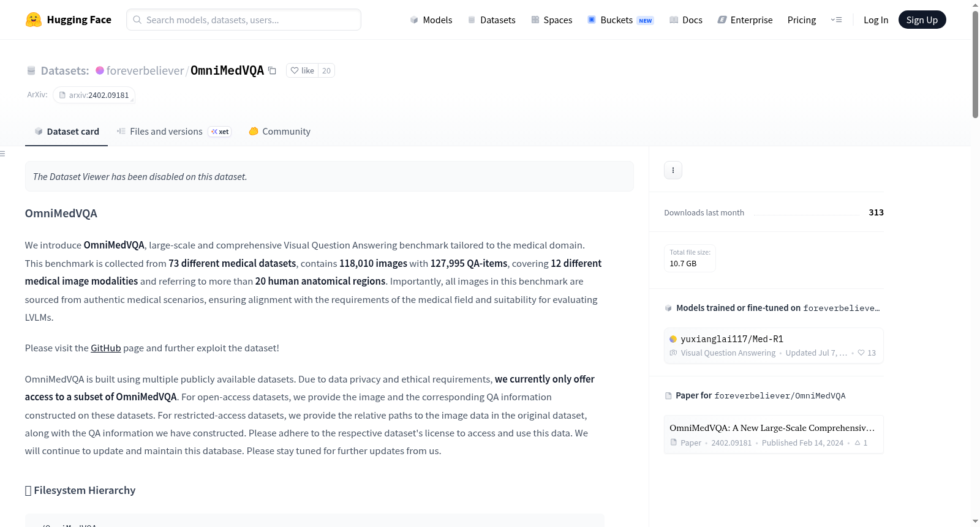Click the like count 20
980x527 pixels.
coord(326,70)
